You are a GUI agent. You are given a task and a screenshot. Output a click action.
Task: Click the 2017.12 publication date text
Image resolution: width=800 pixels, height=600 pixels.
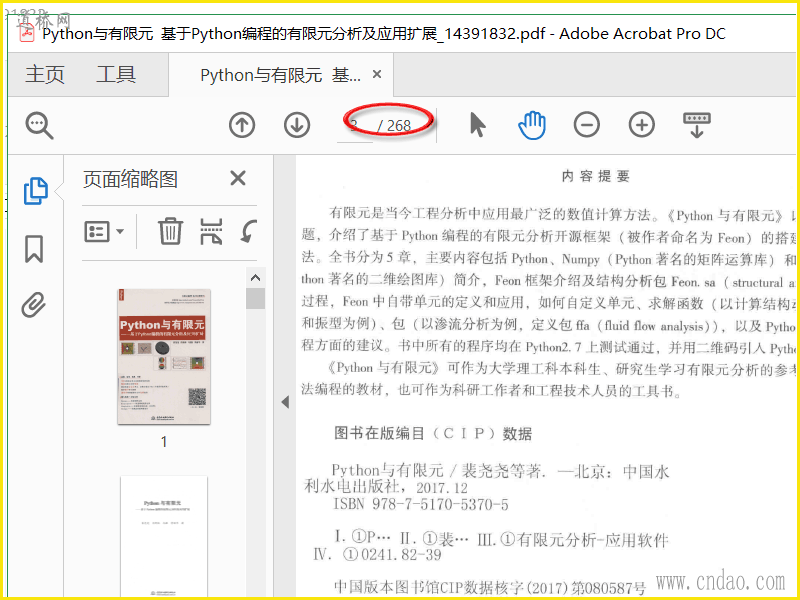pos(442,488)
